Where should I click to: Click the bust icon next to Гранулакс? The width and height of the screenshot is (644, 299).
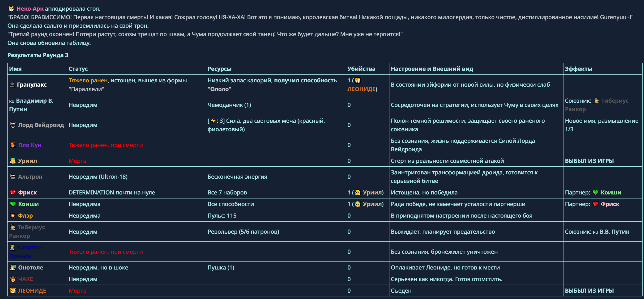[x=12, y=85]
